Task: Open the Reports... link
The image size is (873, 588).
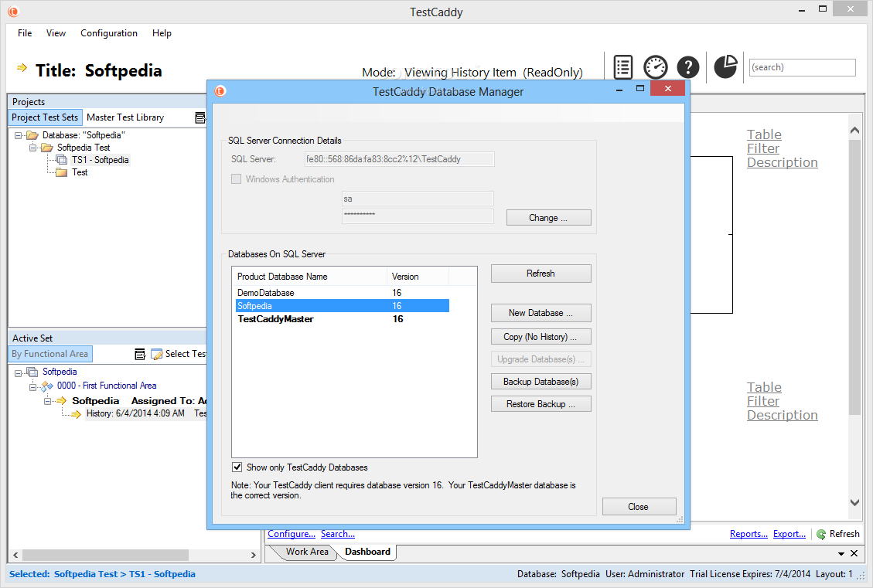Action: pyautogui.click(x=749, y=534)
